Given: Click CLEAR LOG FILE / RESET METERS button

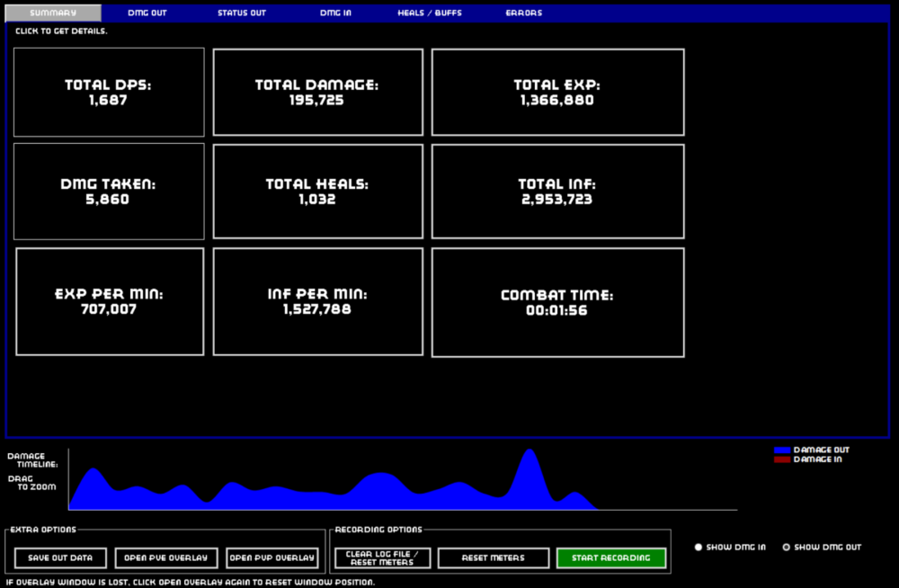Looking at the screenshot, I should tap(382, 558).
